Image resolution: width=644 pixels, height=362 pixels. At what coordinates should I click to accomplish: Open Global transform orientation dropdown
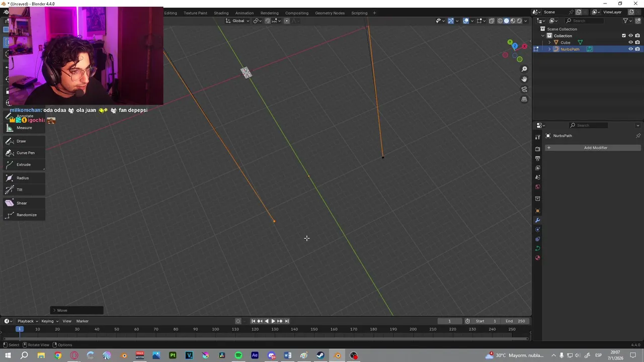[237, 21]
